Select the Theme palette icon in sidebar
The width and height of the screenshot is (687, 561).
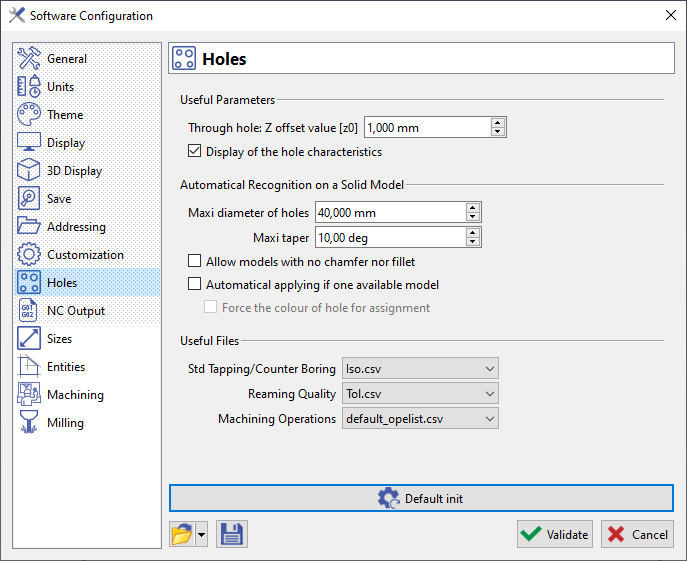29,115
